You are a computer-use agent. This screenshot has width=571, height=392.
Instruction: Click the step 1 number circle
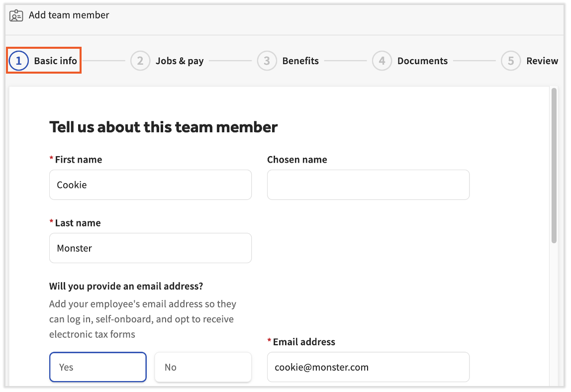pyautogui.click(x=19, y=61)
